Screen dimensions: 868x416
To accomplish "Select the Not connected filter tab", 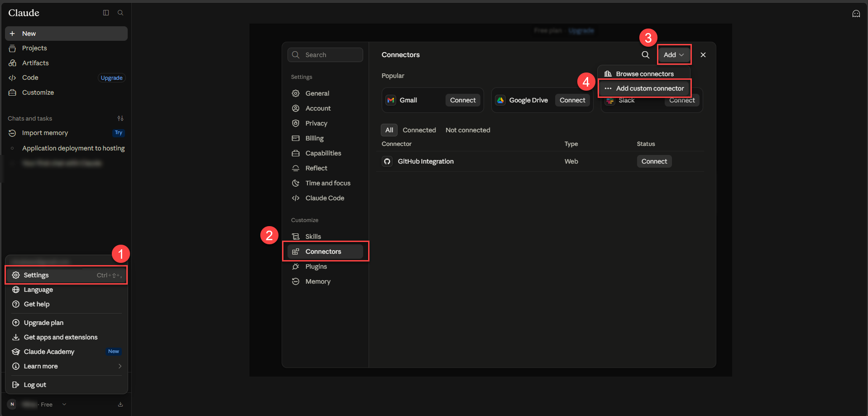I will (468, 130).
